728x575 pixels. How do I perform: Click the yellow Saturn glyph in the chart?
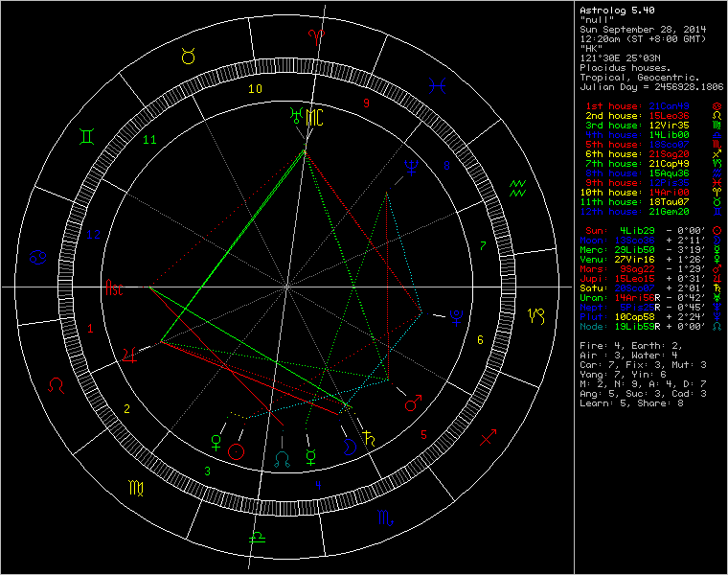pos(369,438)
